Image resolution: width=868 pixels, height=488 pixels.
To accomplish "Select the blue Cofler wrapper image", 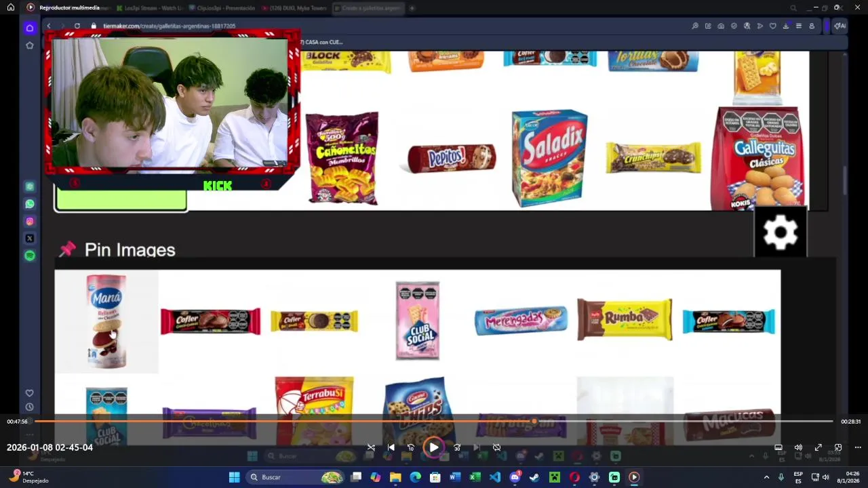I will [728, 321].
